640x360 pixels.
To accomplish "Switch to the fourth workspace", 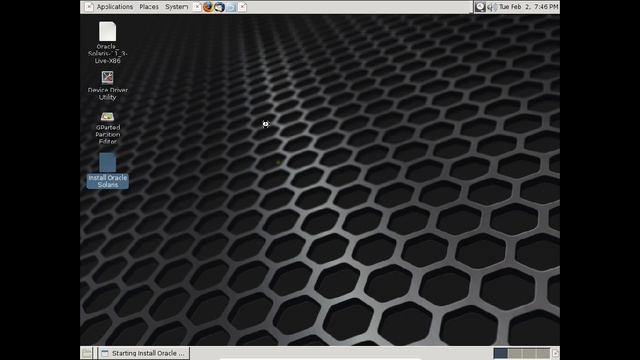I will 542,353.
